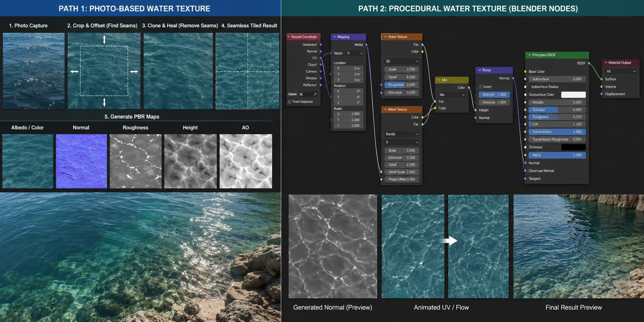The image size is (644, 322).
Task: Enable the From Instancer checkbox
Action: pyautogui.click(x=290, y=102)
